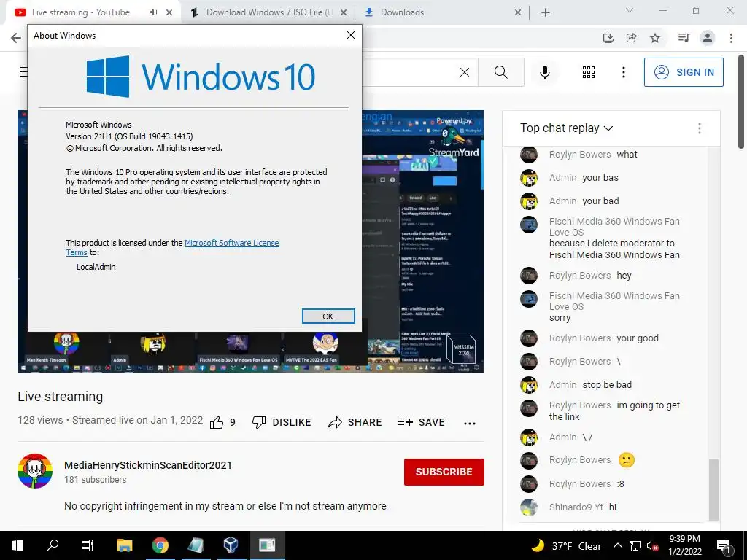747x560 pixels.
Task: Click the page vertical scrollbar
Action: tap(741, 101)
